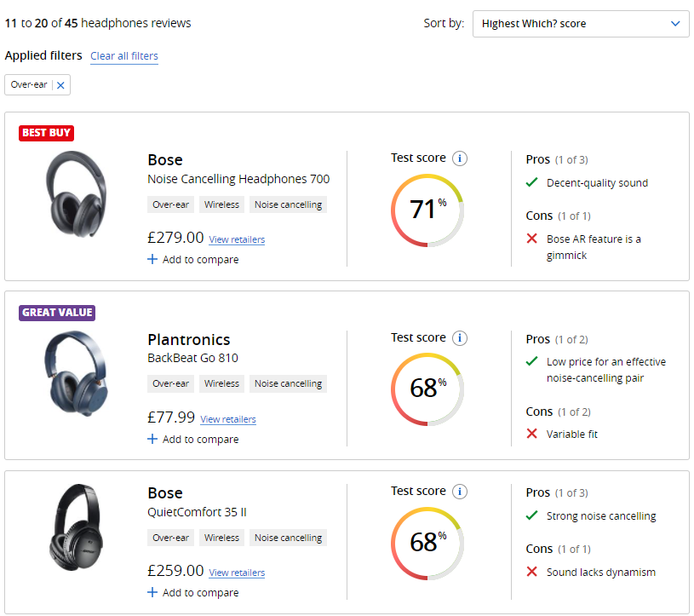
Task: Click info icon beside Bose 700 test score
Action: pyautogui.click(x=460, y=158)
